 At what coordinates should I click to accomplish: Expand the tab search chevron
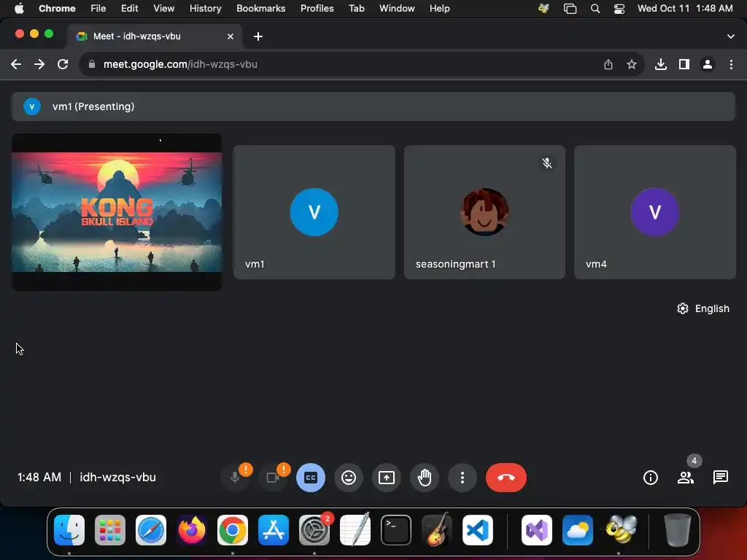click(x=730, y=36)
